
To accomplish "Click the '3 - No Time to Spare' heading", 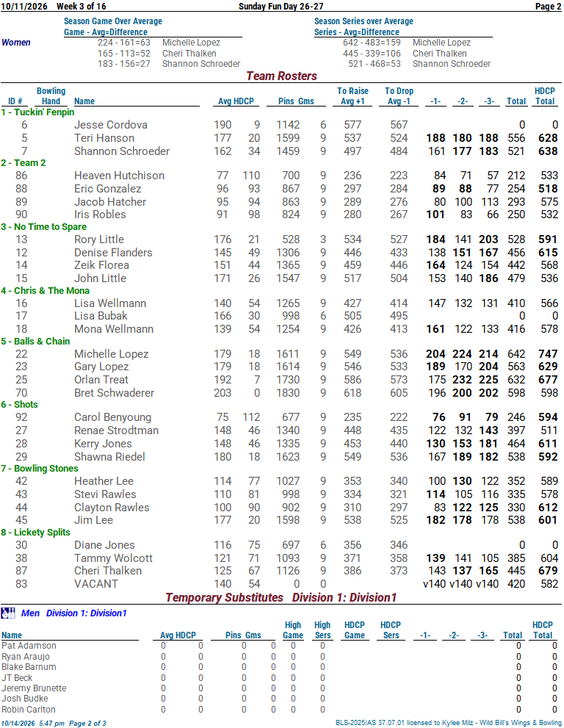I will click(x=43, y=227).
